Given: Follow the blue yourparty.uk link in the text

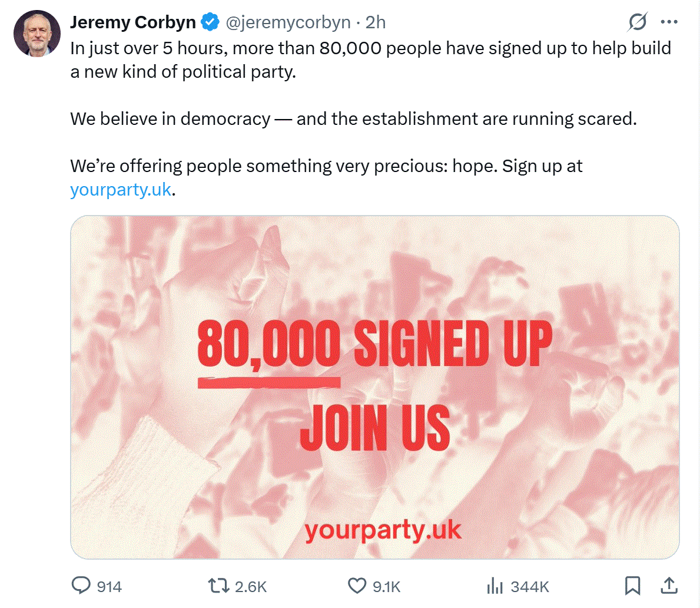Looking at the screenshot, I should [x=121, y=190].
